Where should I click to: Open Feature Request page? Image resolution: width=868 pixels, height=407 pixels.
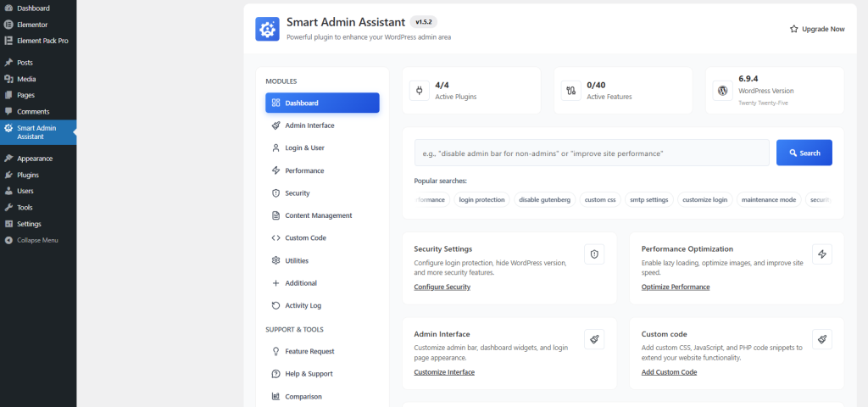(322, 351)
